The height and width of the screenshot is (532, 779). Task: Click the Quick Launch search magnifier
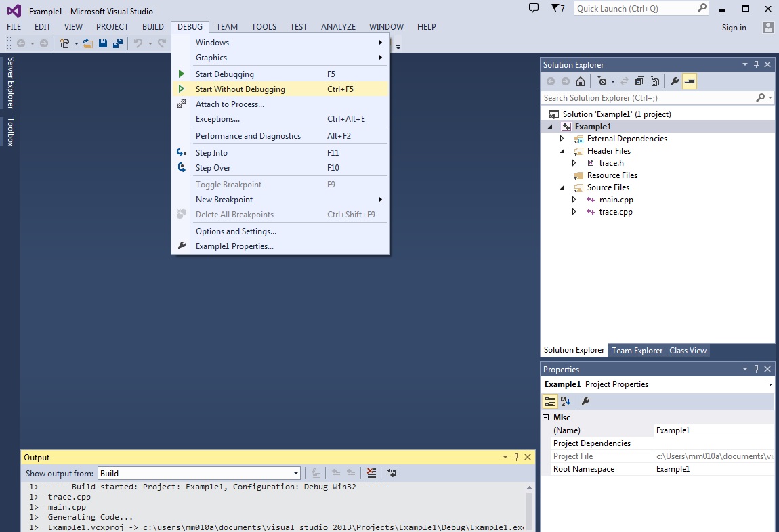(x=702, y=8)
